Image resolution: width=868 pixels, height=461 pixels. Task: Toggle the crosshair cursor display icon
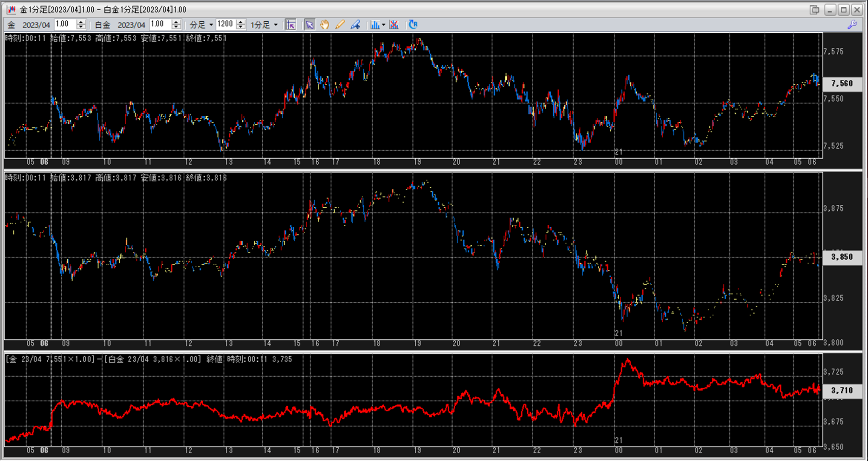[291, 25]
